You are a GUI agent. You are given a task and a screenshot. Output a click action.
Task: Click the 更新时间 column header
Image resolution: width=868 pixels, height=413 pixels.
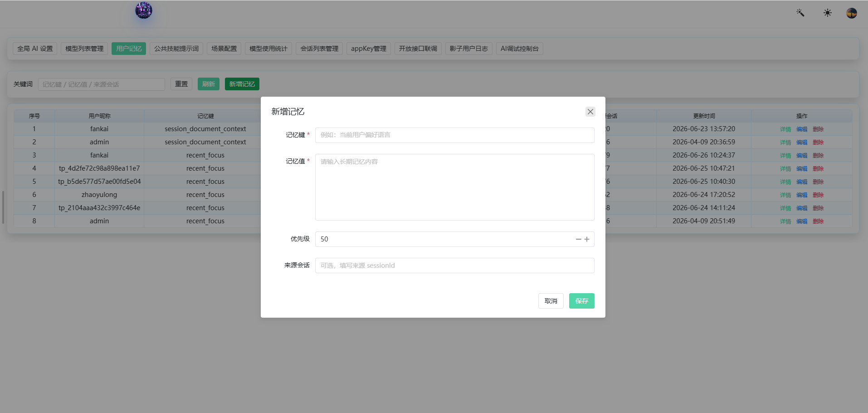[x=704, y=116]
